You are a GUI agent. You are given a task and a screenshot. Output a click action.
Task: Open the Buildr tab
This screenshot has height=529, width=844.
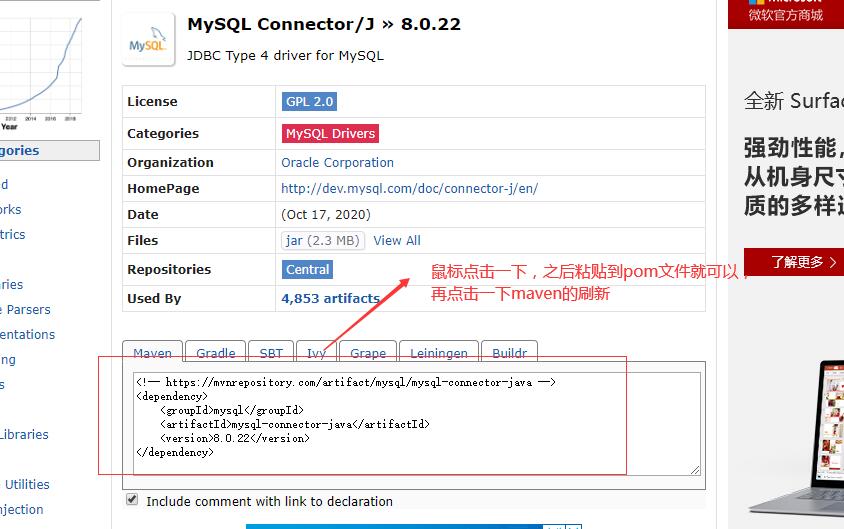pos(509,353)
